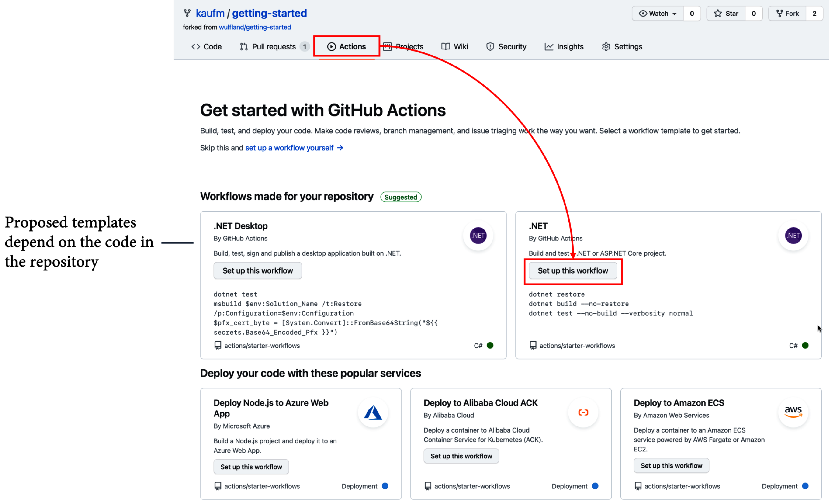Click the fork icon beside kaufm repository name
The width and height of the screenshot is (829, 504).
(x=187, y=13)
